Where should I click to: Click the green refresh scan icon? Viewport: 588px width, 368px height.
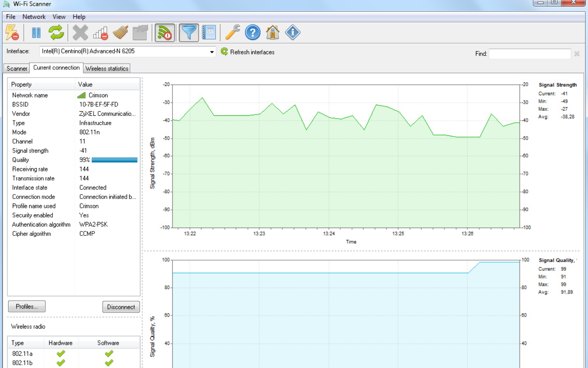coord(55,33)
